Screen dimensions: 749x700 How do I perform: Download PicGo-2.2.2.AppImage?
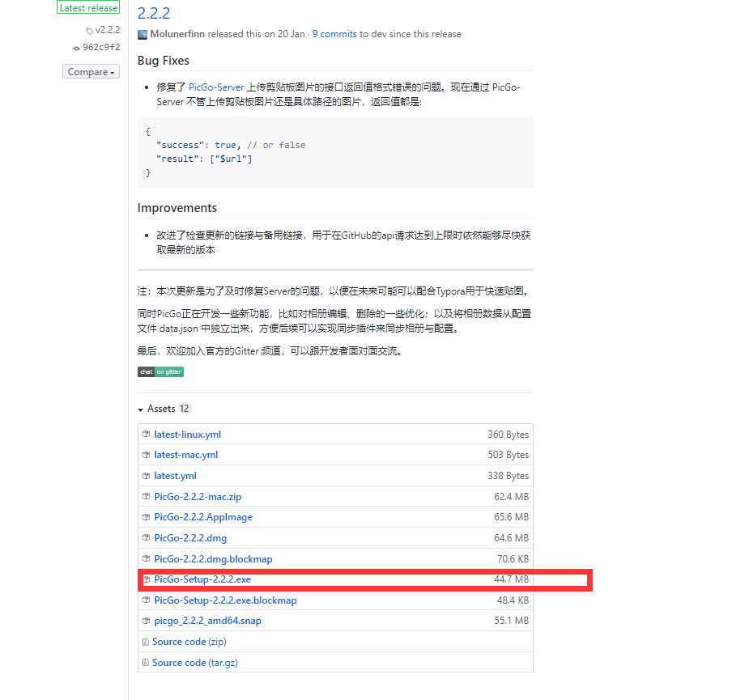(203, 517)
